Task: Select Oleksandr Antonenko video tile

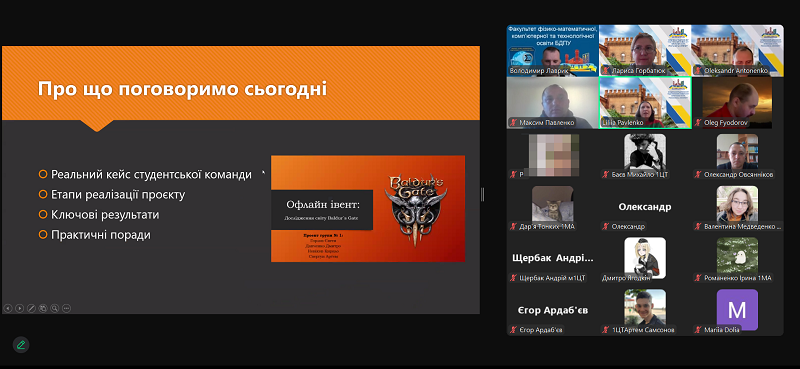Action: (x=737, y=51)
